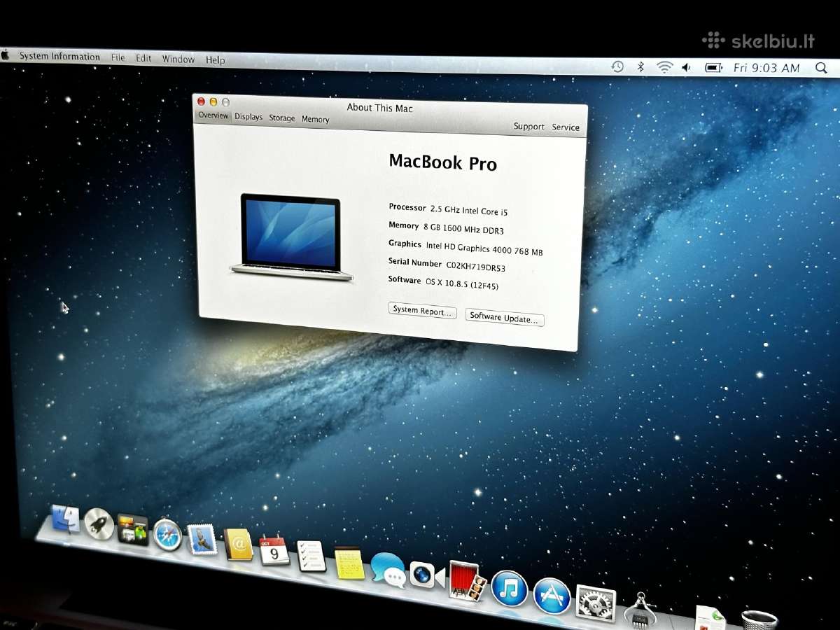Open Spotlight search magnifier
The height and width of the screenshot is (630, 840).
(x=821, y=68)
